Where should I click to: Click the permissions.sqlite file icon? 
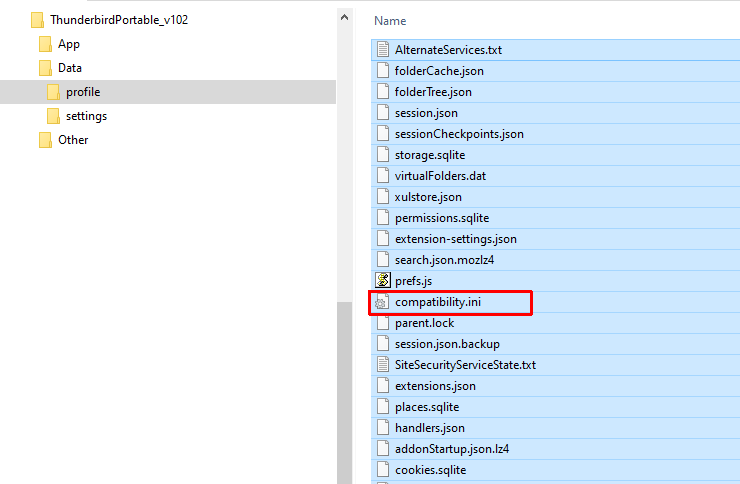[x=383, y=217]
